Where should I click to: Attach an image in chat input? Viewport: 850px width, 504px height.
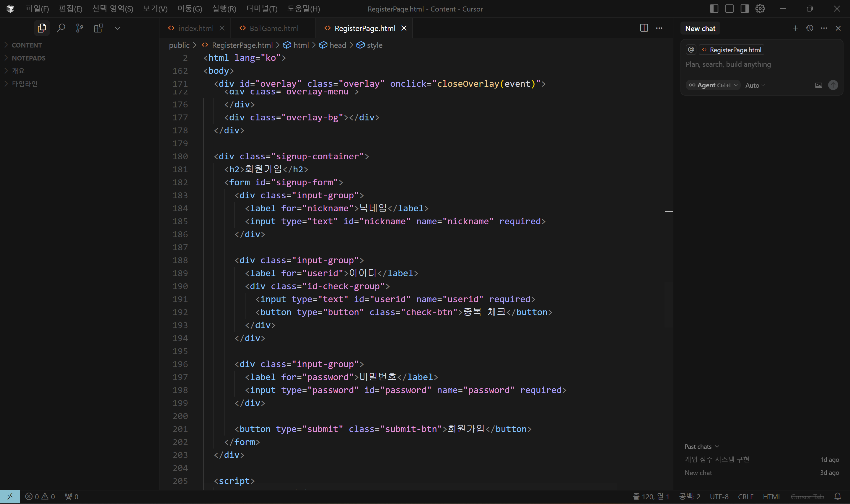tap(818, 85)
